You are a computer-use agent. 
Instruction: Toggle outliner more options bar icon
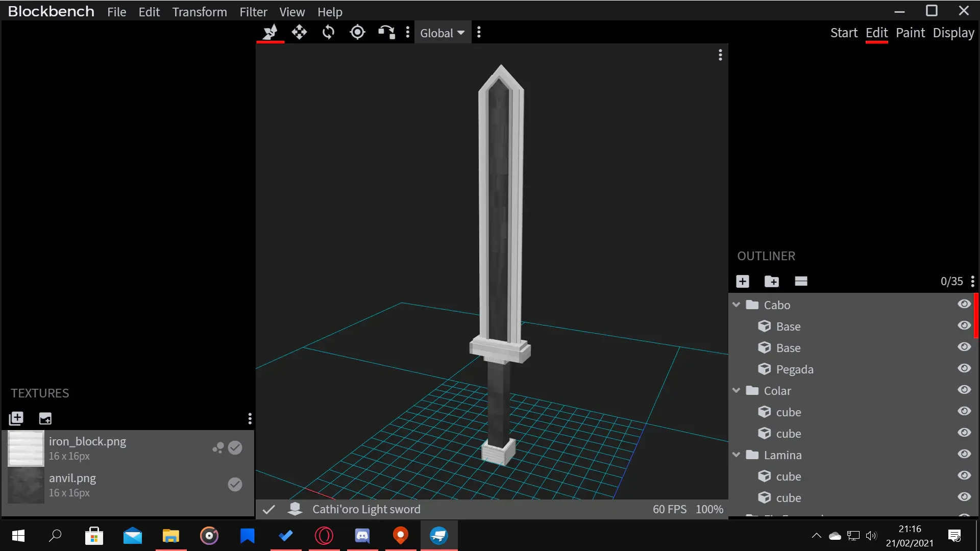[x=801, y=281]
